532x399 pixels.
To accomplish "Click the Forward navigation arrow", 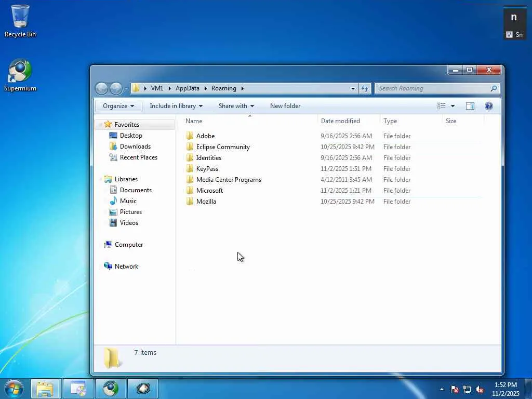I will (x=116, y=88).
